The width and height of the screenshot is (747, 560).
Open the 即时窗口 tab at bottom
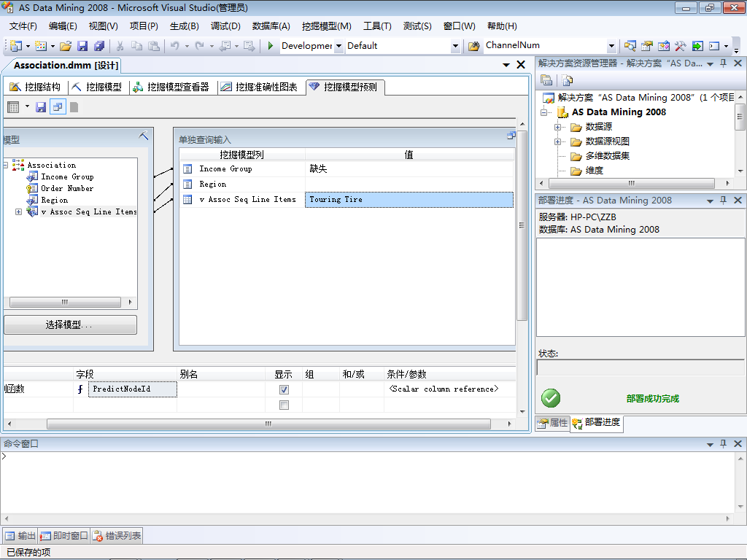64,536
